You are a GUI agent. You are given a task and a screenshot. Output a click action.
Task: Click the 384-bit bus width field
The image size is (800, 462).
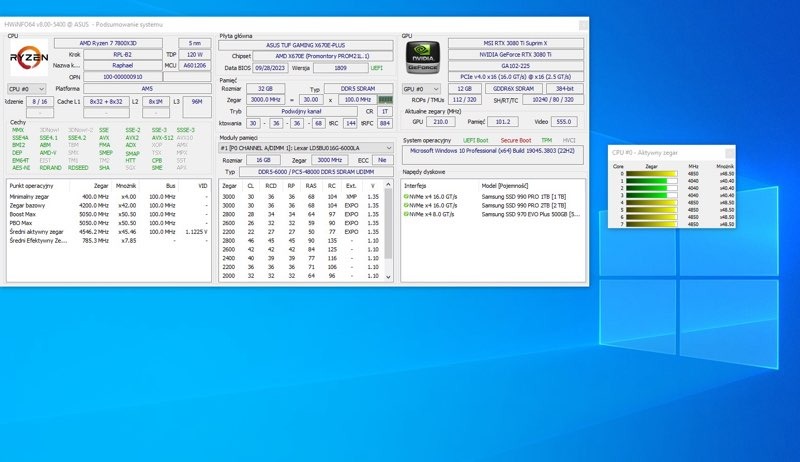[564, 89]
